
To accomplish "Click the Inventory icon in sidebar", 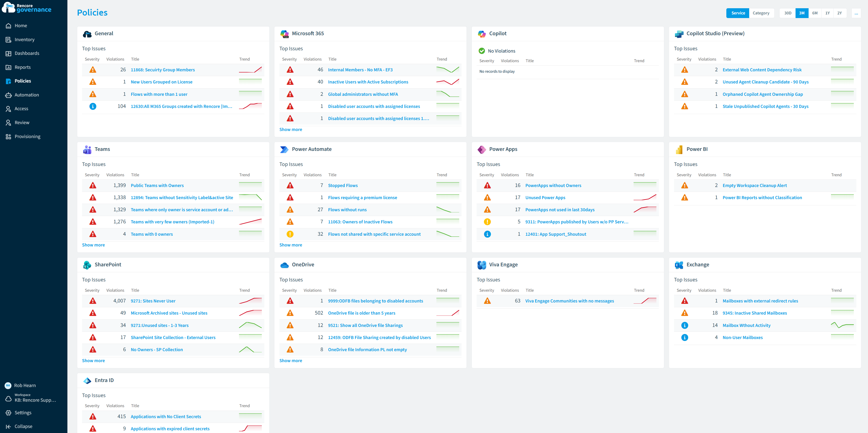I will 8,40.
